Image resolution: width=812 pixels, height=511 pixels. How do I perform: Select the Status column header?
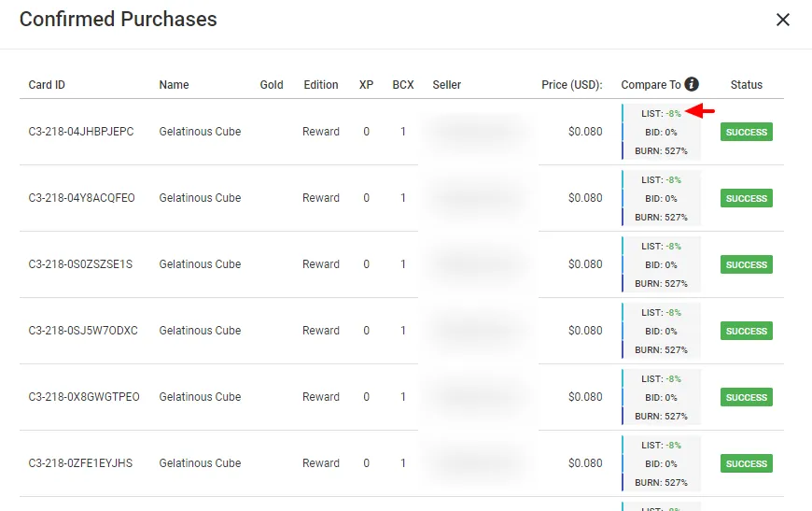coord(747,84)
